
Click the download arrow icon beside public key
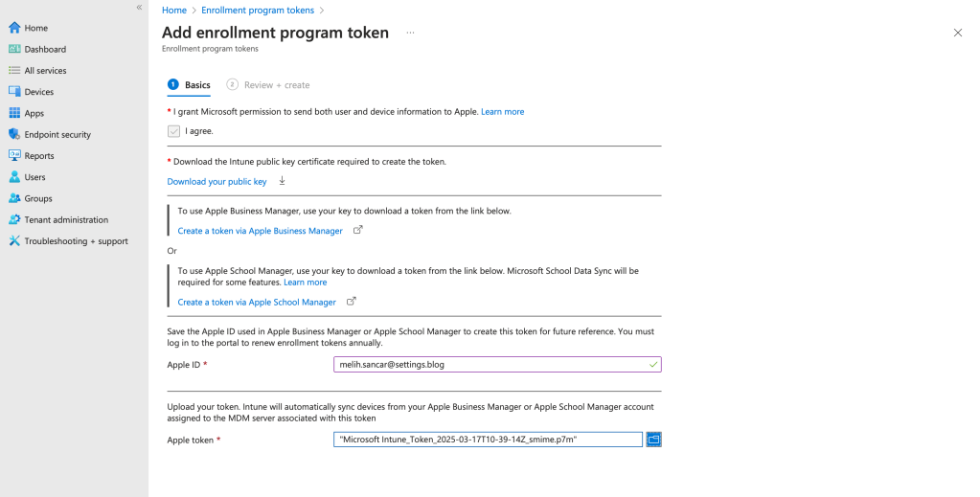tap(282, 181)
